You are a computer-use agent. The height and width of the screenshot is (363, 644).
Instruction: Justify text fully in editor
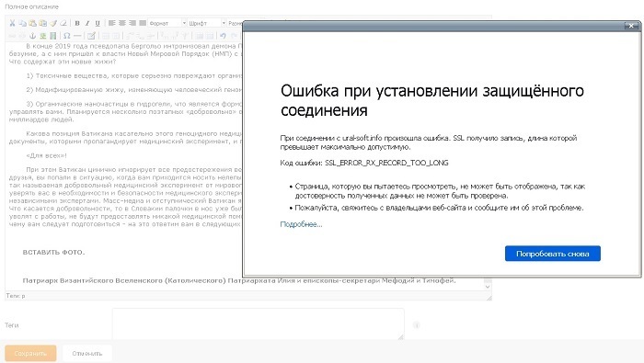143,23
